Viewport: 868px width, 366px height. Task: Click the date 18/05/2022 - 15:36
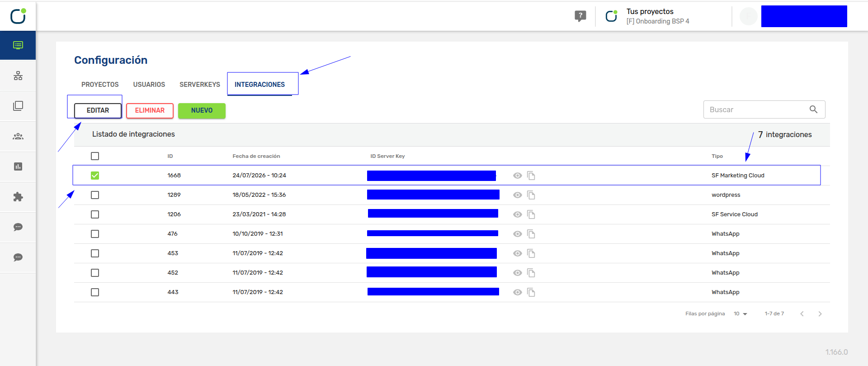259,195
